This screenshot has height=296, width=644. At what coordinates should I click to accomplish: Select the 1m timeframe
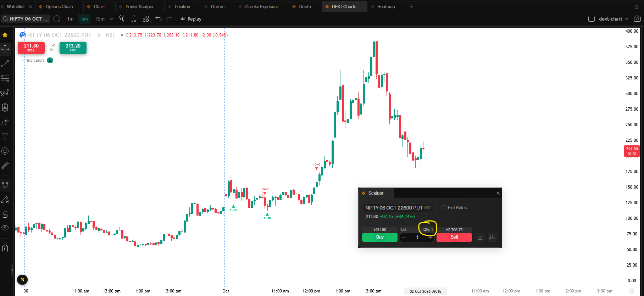coord(70,19)
